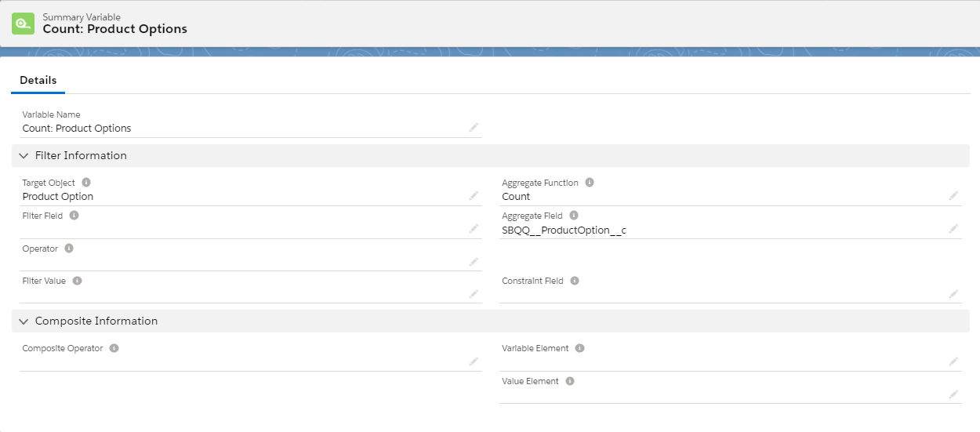Click the Count: Product Options page title
The height and width of the screenshot is (432, 980).
tap(114, 29)
